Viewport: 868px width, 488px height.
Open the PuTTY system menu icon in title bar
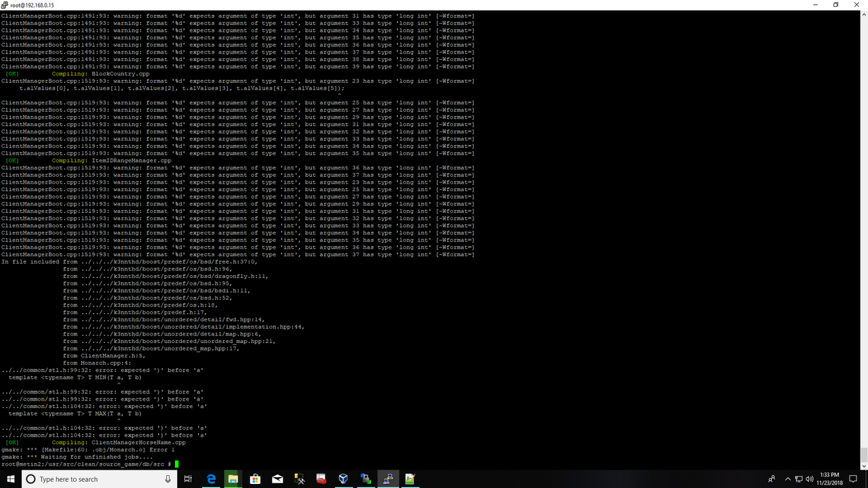(x=5, y=5)
